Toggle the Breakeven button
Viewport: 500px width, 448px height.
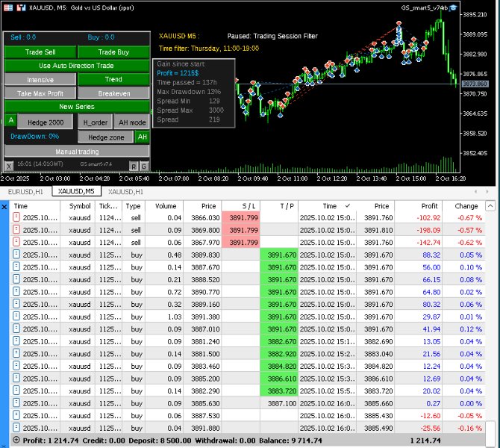113,93
